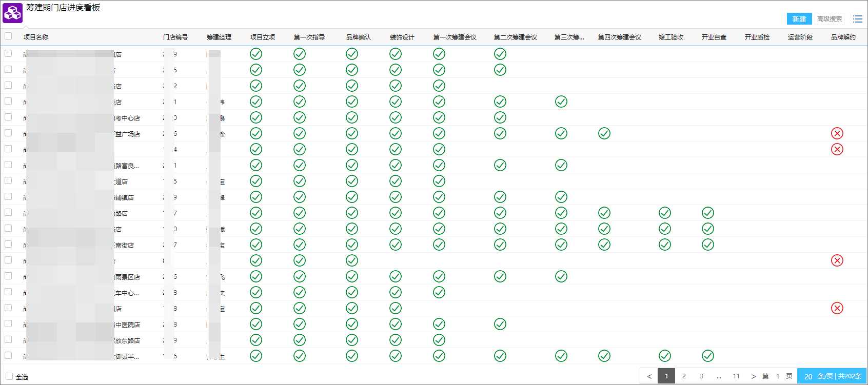Click the 筹建期门店进度看板 title
868x385 pixels.
(63, 8)
